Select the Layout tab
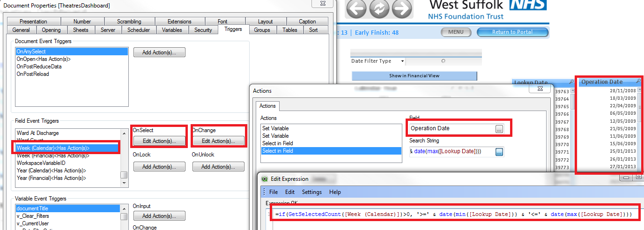The width and height of the screenshot is (644, 230). pos(265,22)
